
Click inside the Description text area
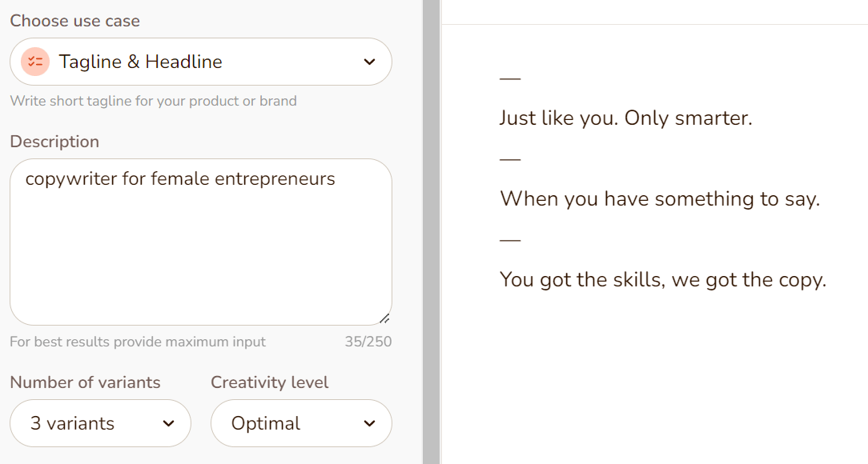[201, 242]
